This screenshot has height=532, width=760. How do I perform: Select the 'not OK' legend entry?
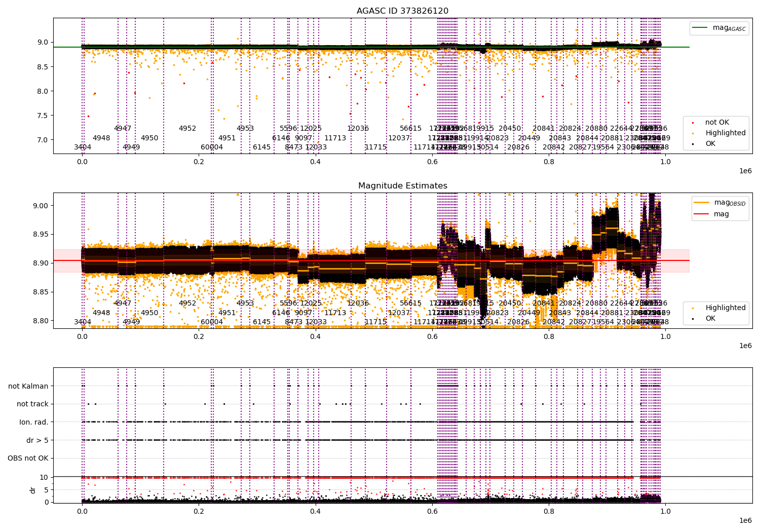point(717,122)
